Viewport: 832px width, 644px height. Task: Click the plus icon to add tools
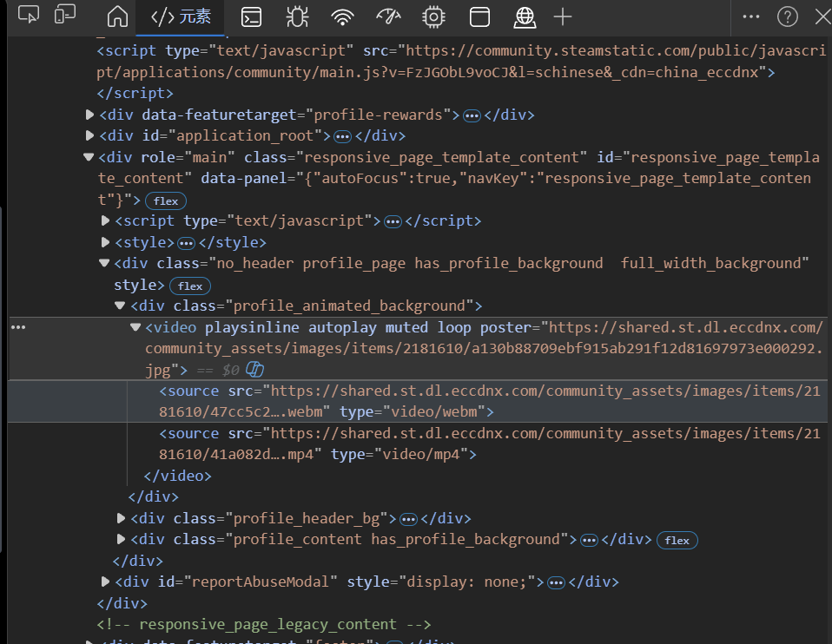(563, 17)
